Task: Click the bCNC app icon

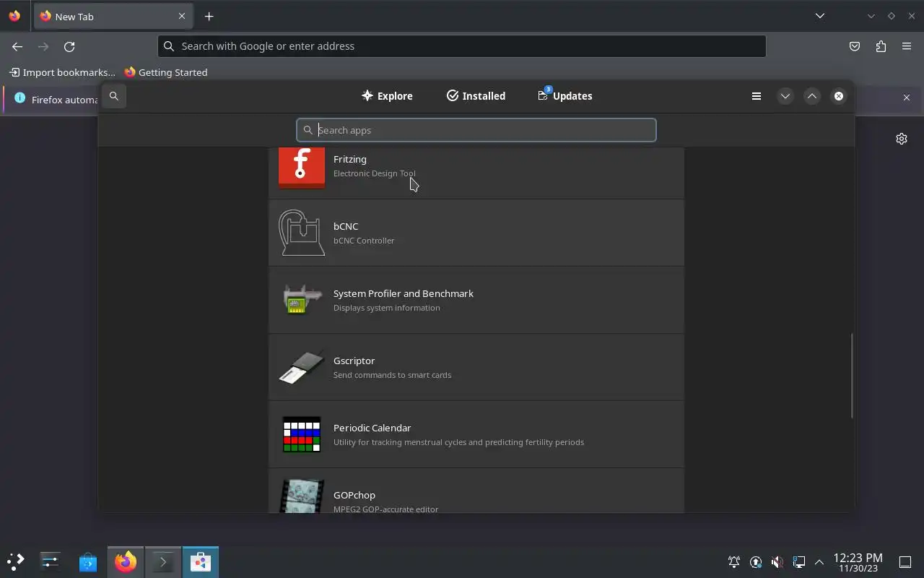Action: pos(302,233)
